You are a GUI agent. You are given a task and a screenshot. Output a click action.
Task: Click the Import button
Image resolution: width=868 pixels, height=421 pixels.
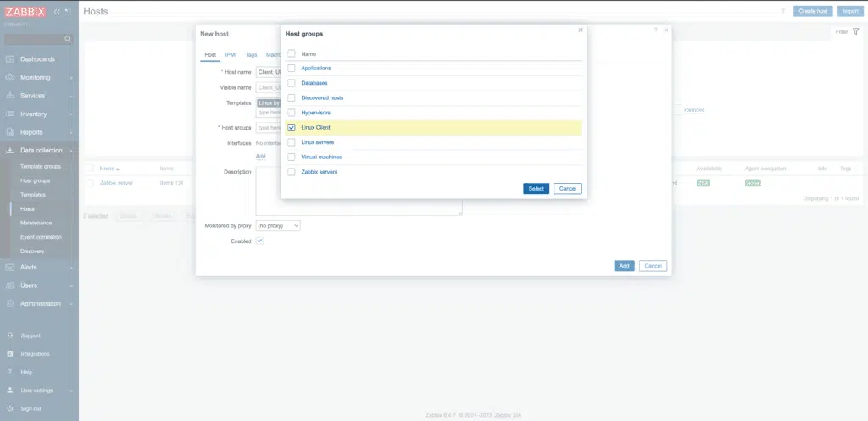(850, 11)
